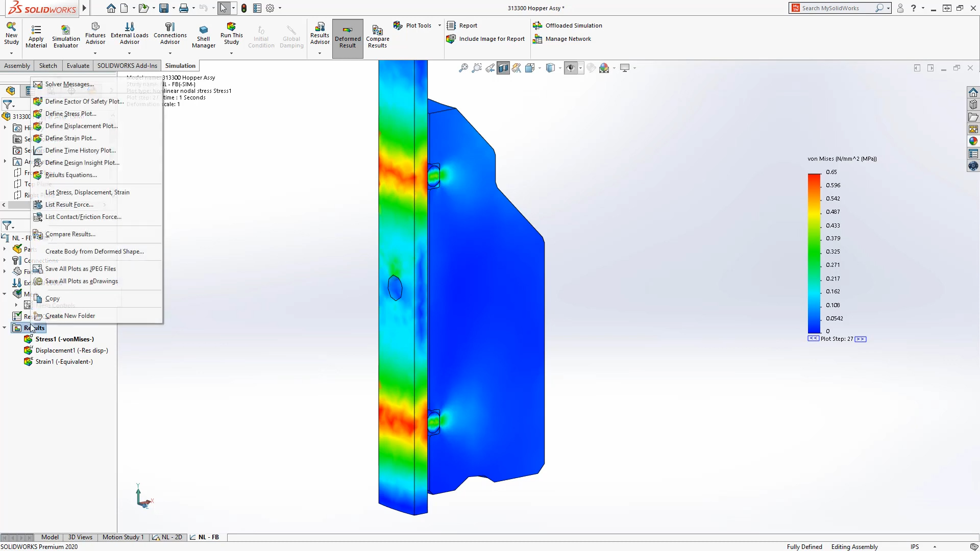Open Plot Tools
Image resolution: width=980 pixels, height=551 pixels.
(x=412, y=26)
